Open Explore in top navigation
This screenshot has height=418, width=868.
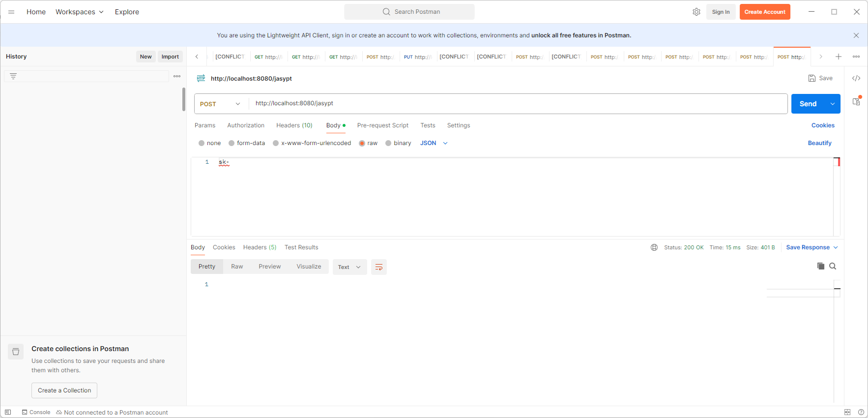click(x=127, y=12)
